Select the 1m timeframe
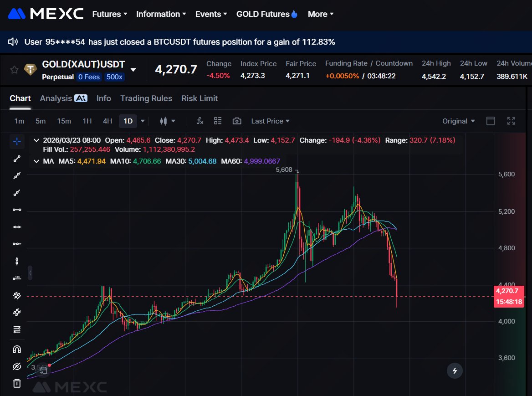The image size is (532, 396). point(19,121)
